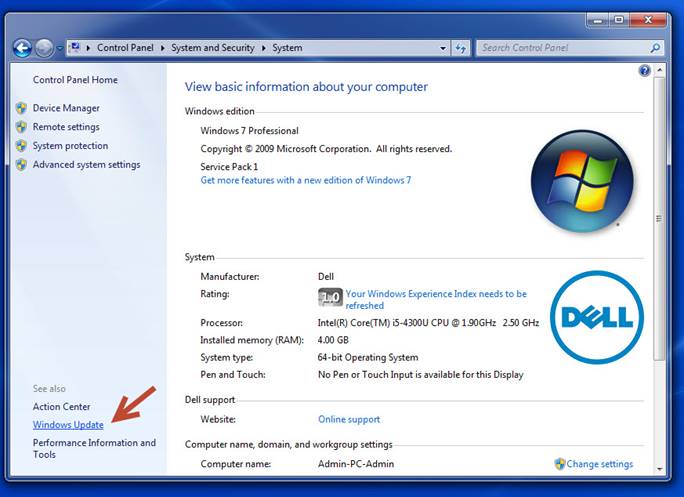
Task: Open the address bar history dropdown arrow
Action: [443, 47]
